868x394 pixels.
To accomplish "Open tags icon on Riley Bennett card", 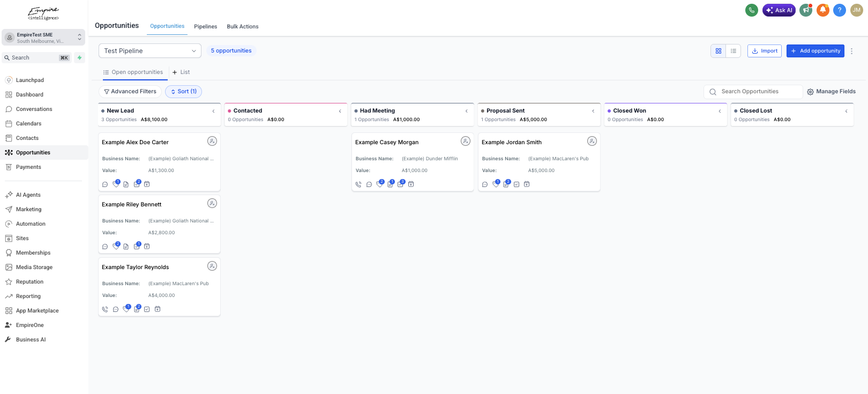I will coord(116,247).
